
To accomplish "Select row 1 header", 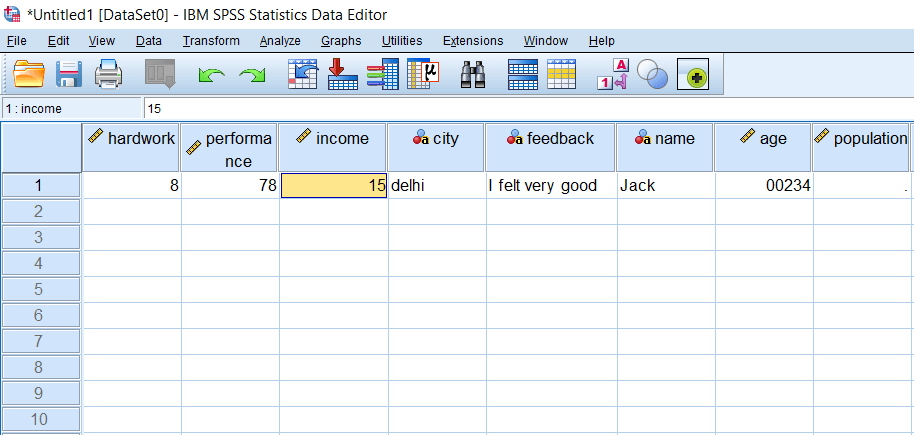I will coord(41,185).
